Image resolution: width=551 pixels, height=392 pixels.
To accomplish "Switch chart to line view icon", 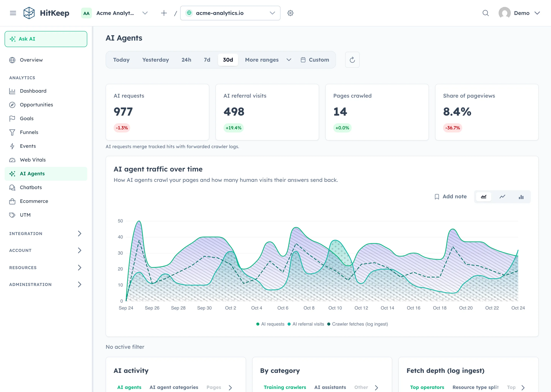I will pos(502,197).
